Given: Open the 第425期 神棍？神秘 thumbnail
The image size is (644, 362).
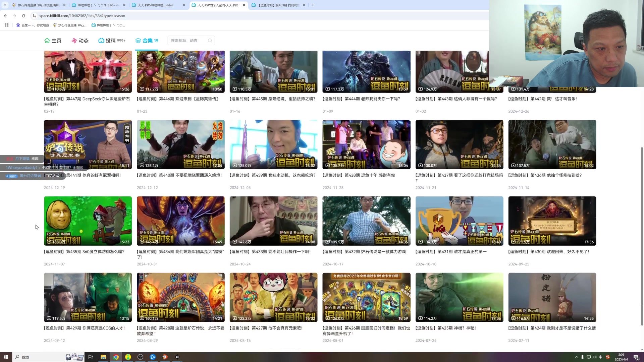Looking at the screenshot, I should (460, 297).
